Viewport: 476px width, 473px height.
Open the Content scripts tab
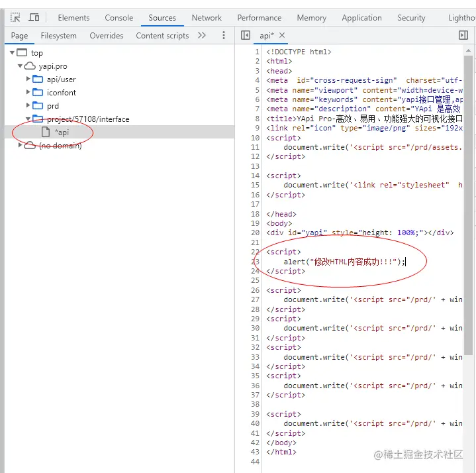[x=162, y=36]
